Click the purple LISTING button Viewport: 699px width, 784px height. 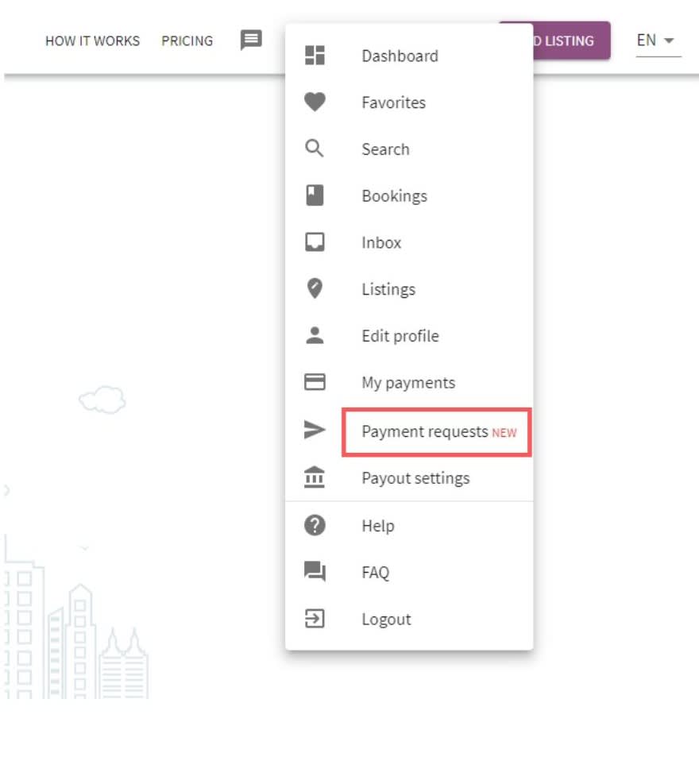(x=571, y=41)
